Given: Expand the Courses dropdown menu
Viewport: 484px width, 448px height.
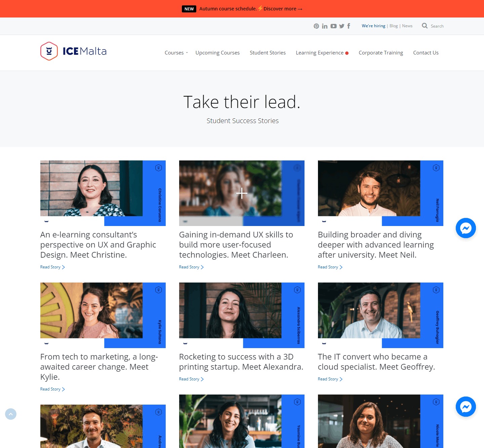Looking at the screenshot, I should [x=176, y=53].
